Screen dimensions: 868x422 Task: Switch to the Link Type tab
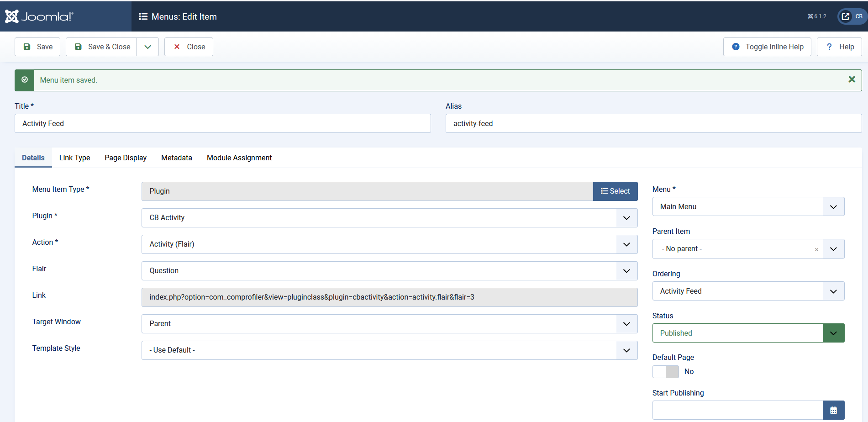(74, 158)
